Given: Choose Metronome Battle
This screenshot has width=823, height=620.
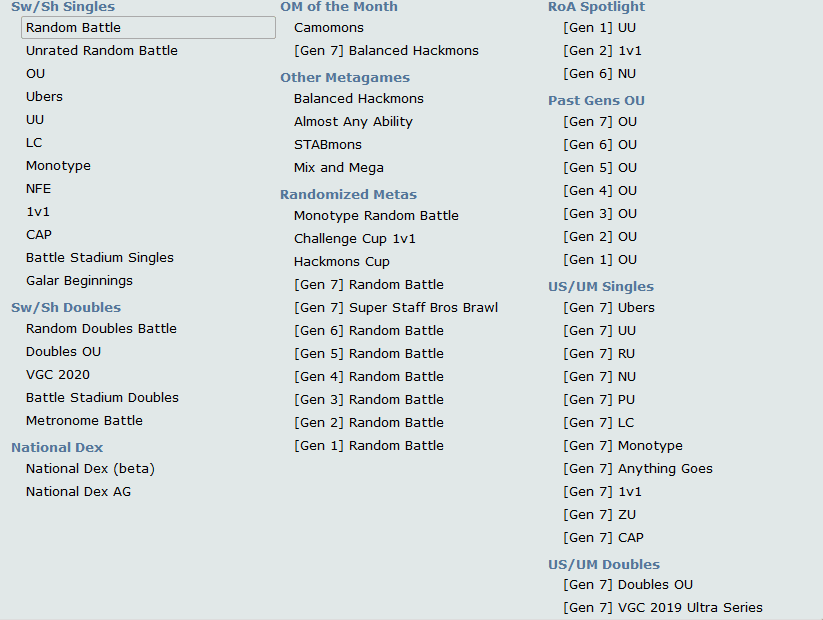Looking at the screenshot, I should 84,420.
